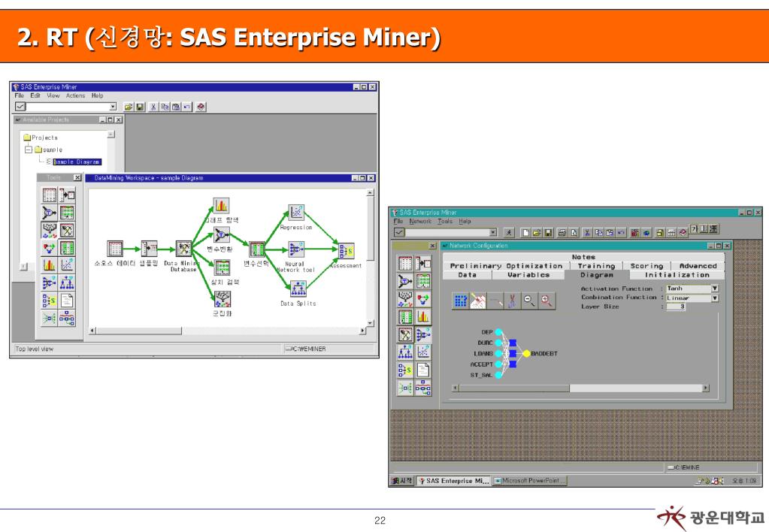The height and width of the screenshot is (532, 769).
Task: Click the Help book icon in left window toolbar
Action: pos(201,107)
